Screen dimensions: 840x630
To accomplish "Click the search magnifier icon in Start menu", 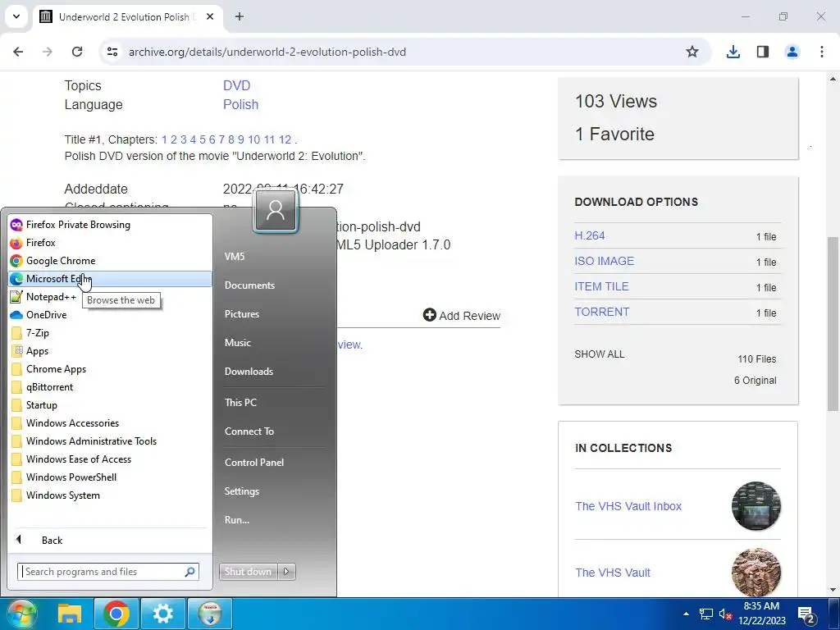I will point(189,572).
